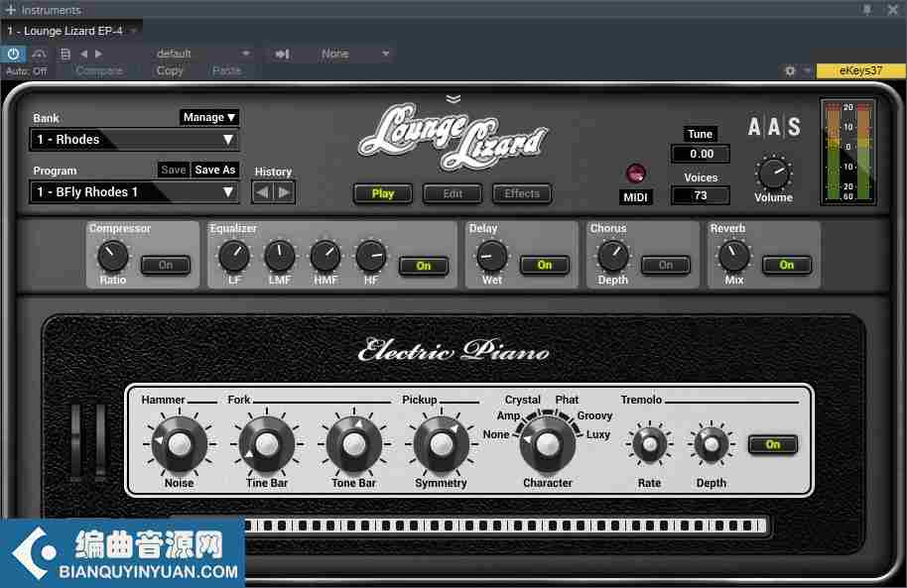Click the sidechain input arrow icon
Viewport: 907px width, 588px height.
tap(282, 54)
